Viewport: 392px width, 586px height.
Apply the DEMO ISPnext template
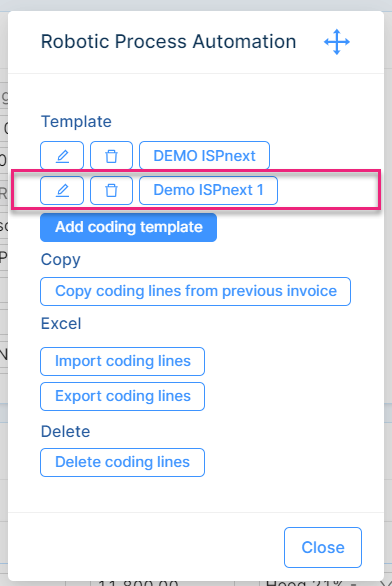204,155
